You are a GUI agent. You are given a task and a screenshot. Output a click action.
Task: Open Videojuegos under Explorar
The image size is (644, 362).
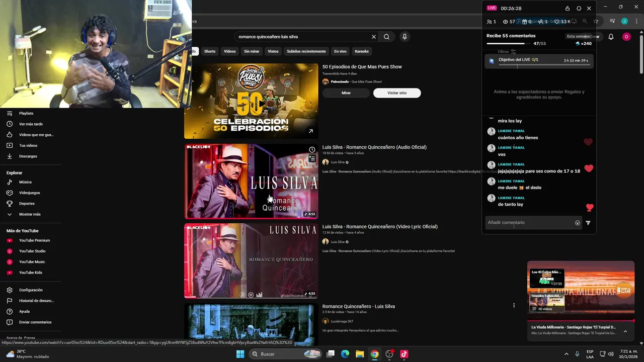[x=29, y=193]
